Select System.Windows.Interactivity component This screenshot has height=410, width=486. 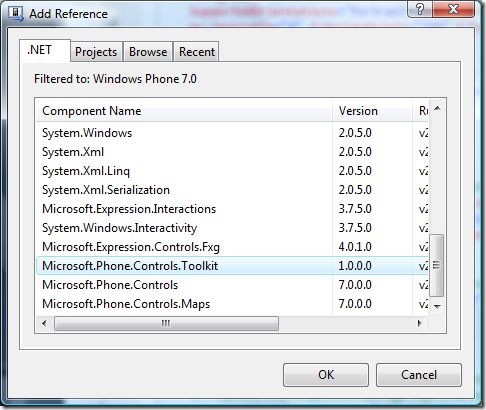[x=232, y=228]
